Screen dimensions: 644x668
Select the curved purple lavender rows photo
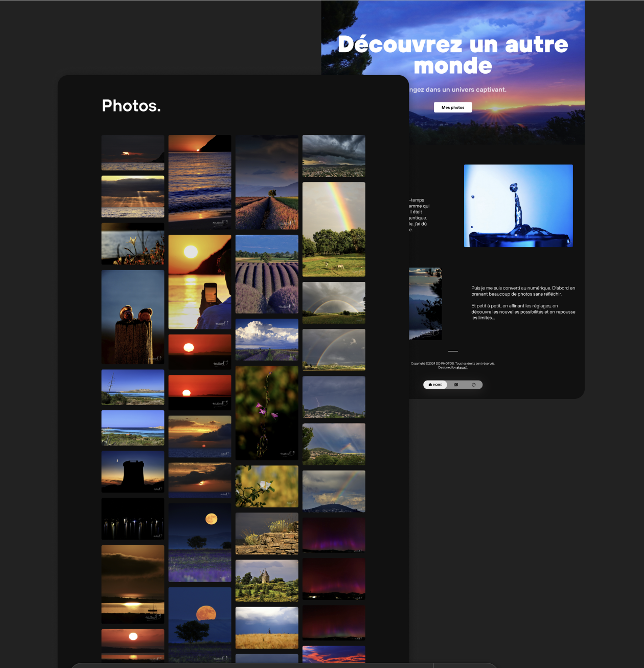(267, 274)
